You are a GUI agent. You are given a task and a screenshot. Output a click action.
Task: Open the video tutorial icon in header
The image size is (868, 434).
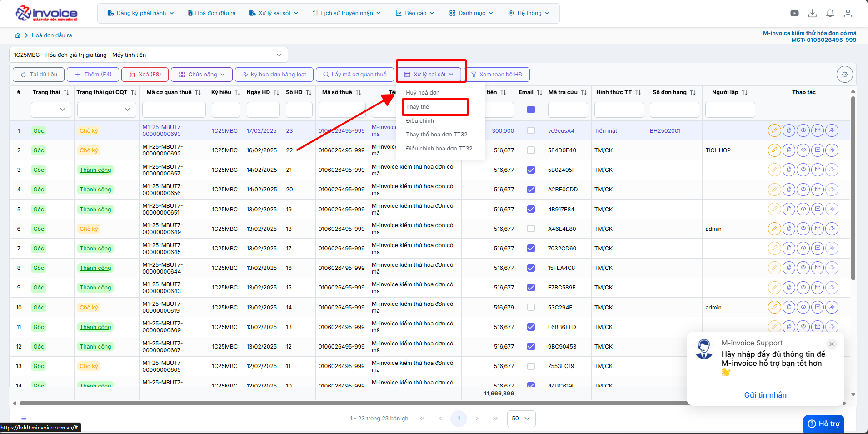pos(794,13)
